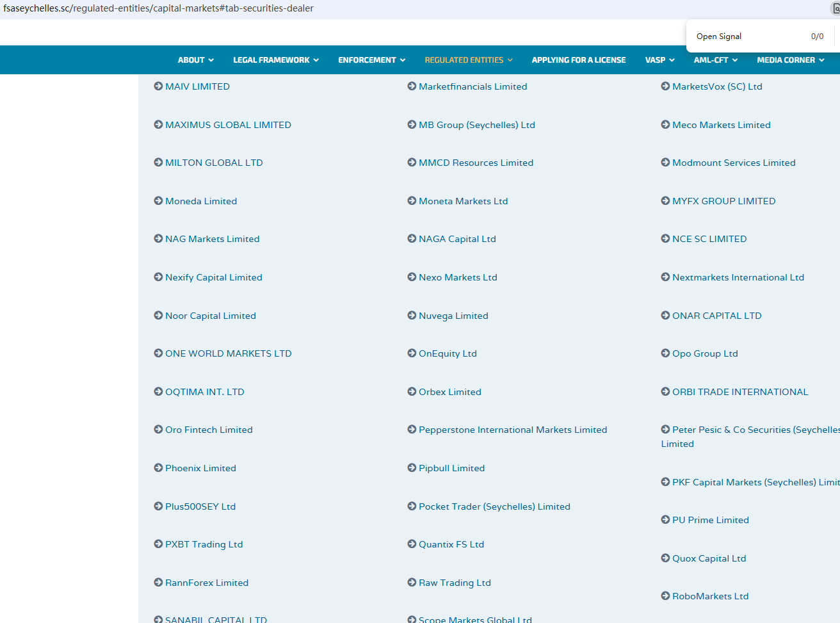Open the LEGAL FRAMEWORK dropdown arrow
The width and height of the screenshot is (840, 623).
pos(316,60)
